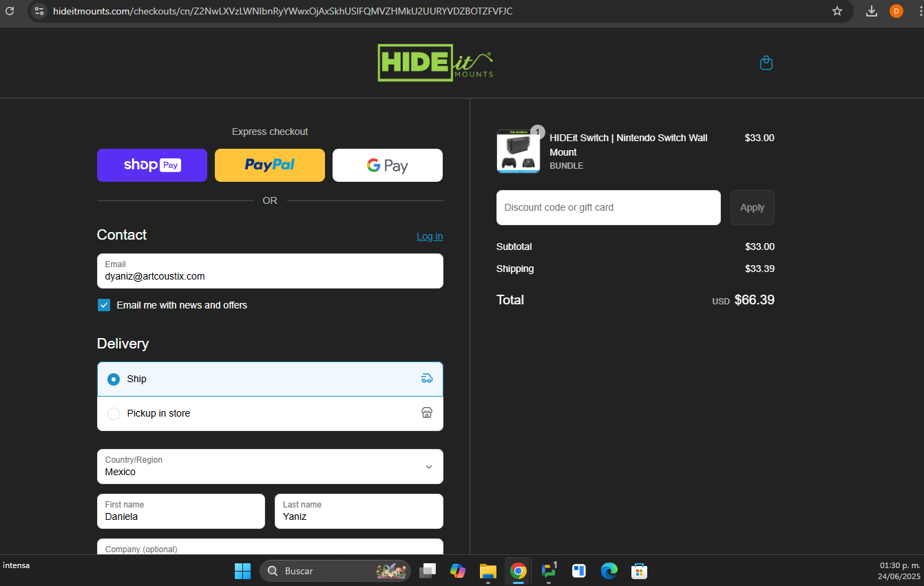Click the Discount code or gift card field
The image size is (924, 586).
point(609,207)
